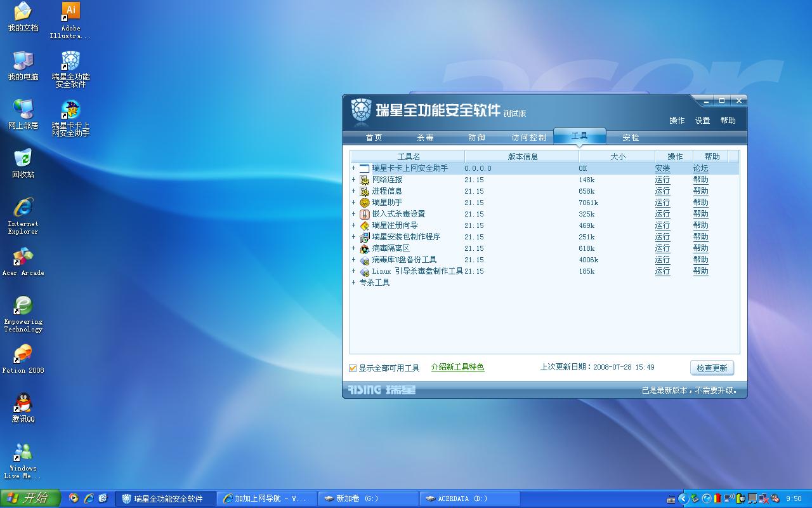Expand the 专杀工具 group plus sign
This screenshot has width=812, height=508.
click(x=353, y=283)
